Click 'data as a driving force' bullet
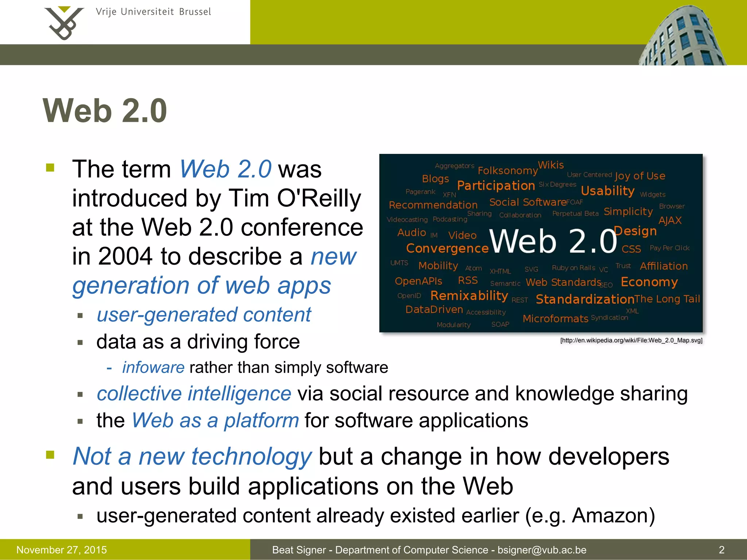The width and height of the screenshot is (747, 560). (198, 342)
